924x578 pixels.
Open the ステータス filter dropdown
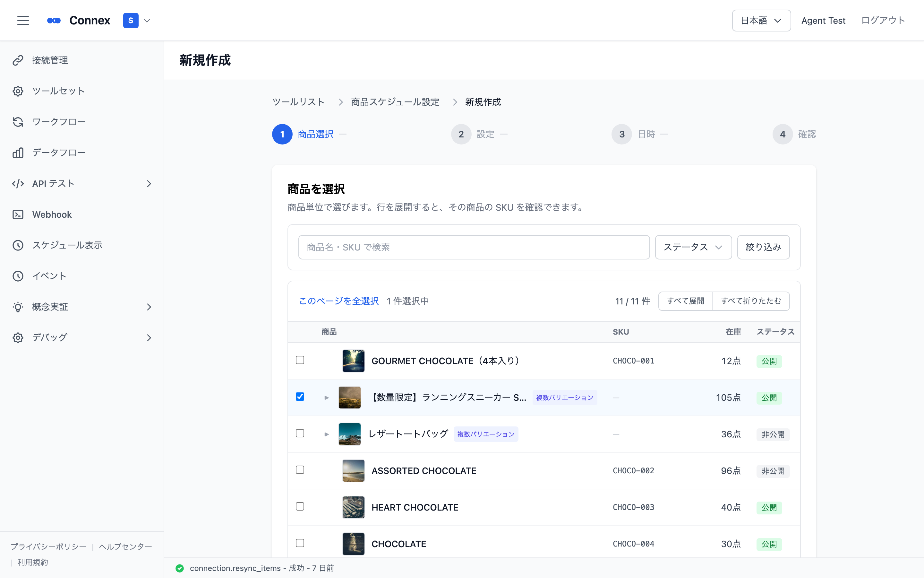click(693, 247)
